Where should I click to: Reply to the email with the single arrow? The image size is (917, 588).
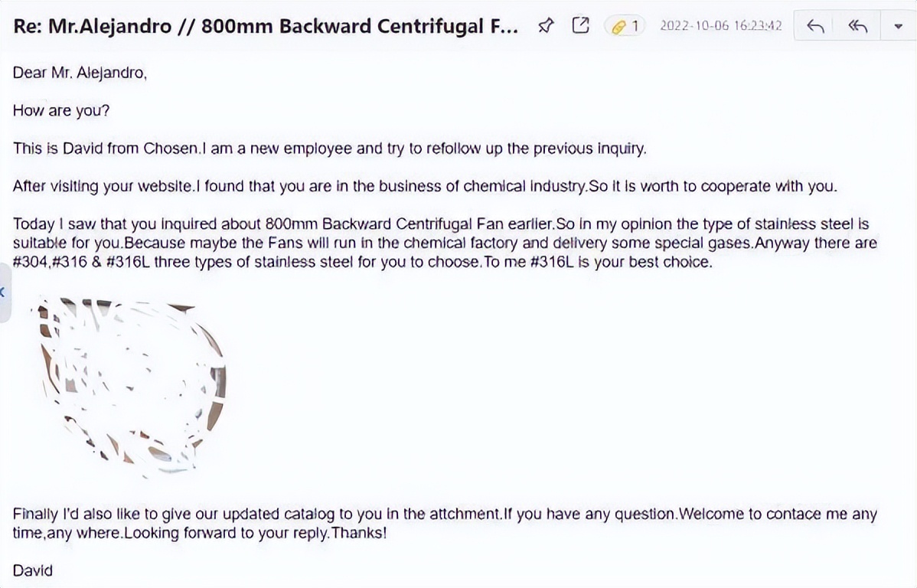point(816,27)
